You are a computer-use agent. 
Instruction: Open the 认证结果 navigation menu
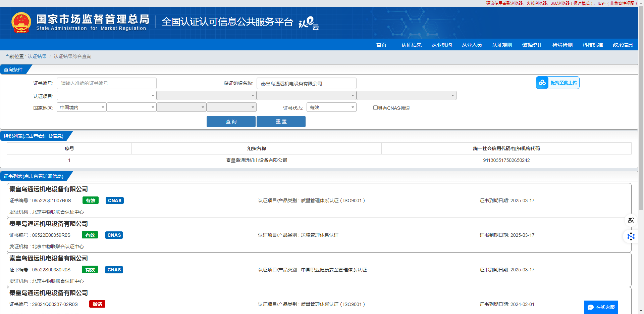tap(412, 45)
